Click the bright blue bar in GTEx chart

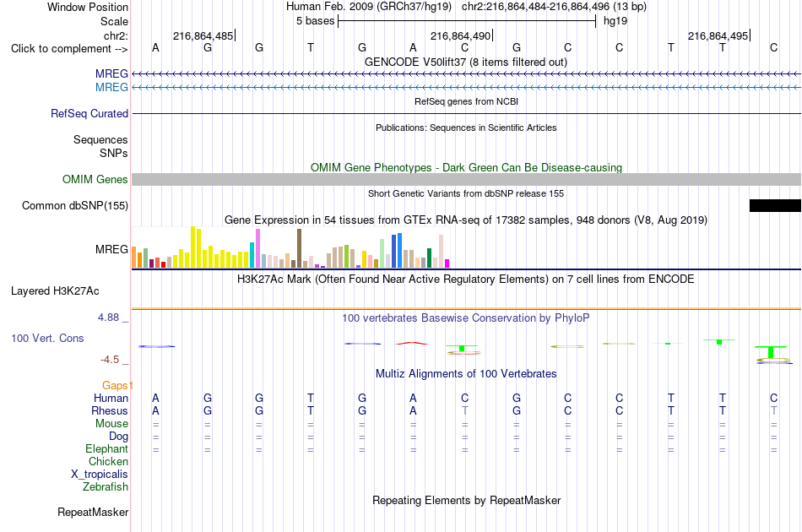(x=400, y=251)
